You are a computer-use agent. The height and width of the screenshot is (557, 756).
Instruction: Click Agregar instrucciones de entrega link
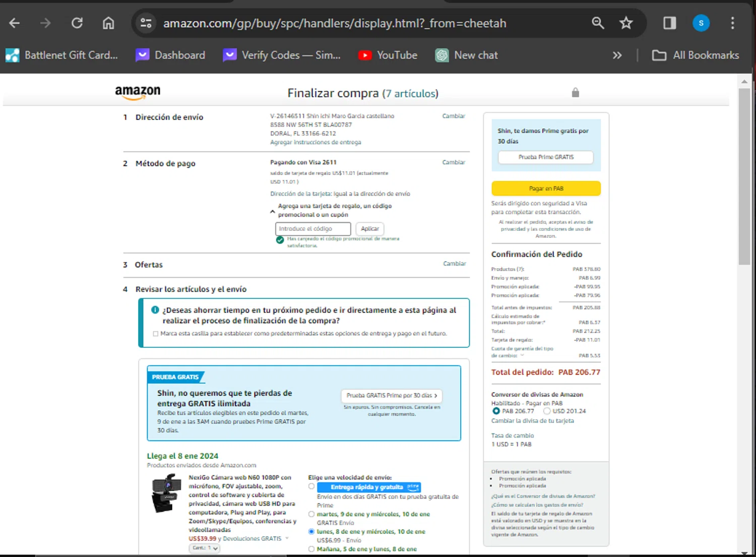316,143
